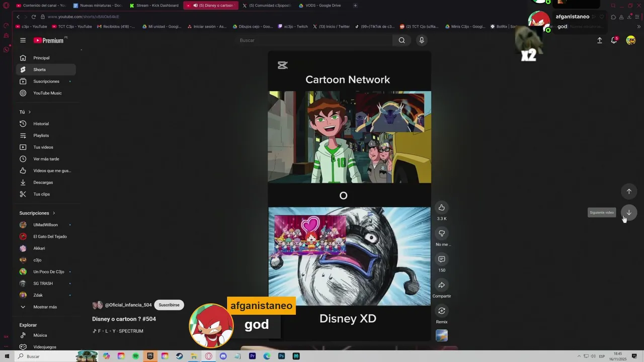Switch to VODS - Google Drive tab
Image resolution: width=644 pixels, height=362 pixels.
pos(323,6)
